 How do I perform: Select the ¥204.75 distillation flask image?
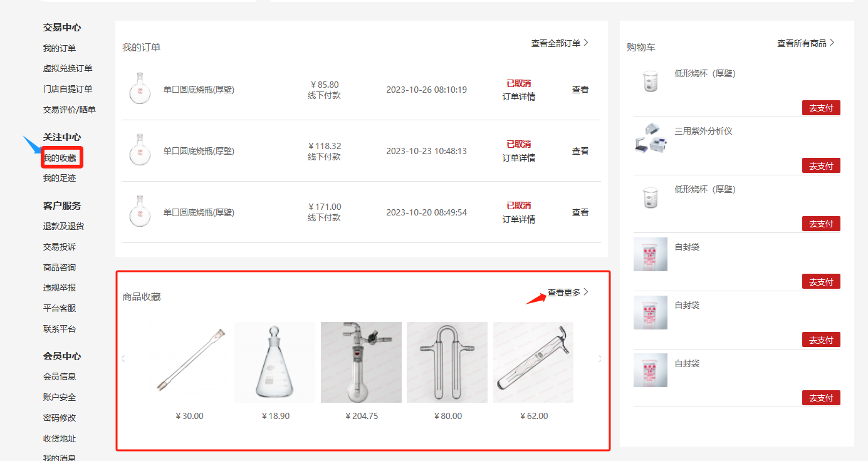point(361,362)
